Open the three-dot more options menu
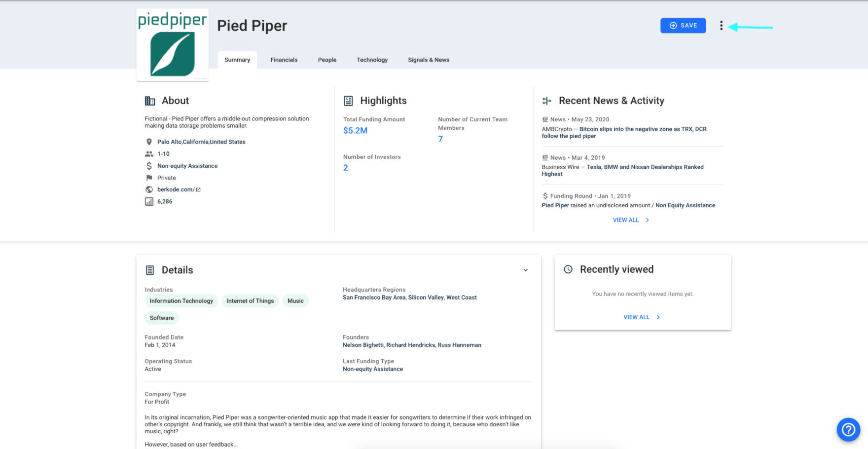 tap(721, 26)
